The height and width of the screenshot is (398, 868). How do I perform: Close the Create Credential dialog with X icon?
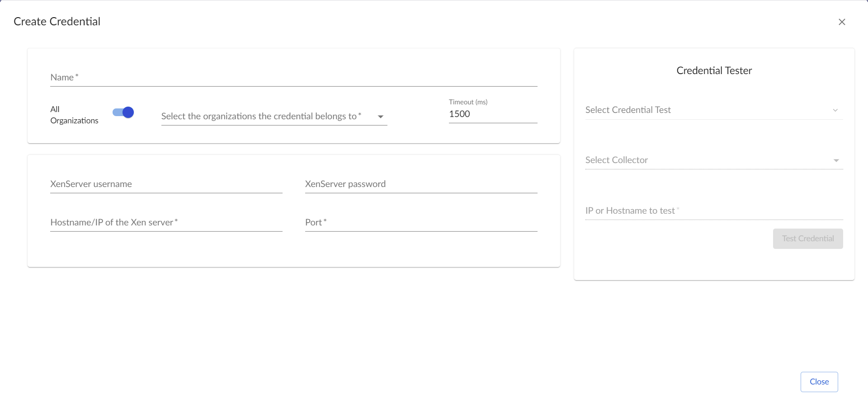[842, 22]
